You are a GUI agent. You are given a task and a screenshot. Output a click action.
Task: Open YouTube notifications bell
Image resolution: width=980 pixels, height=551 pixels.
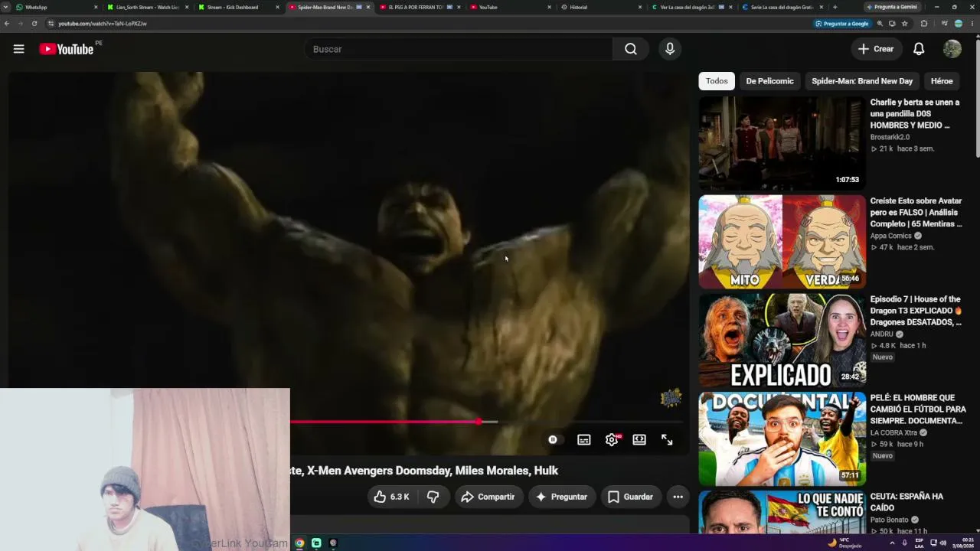(919, 49)
